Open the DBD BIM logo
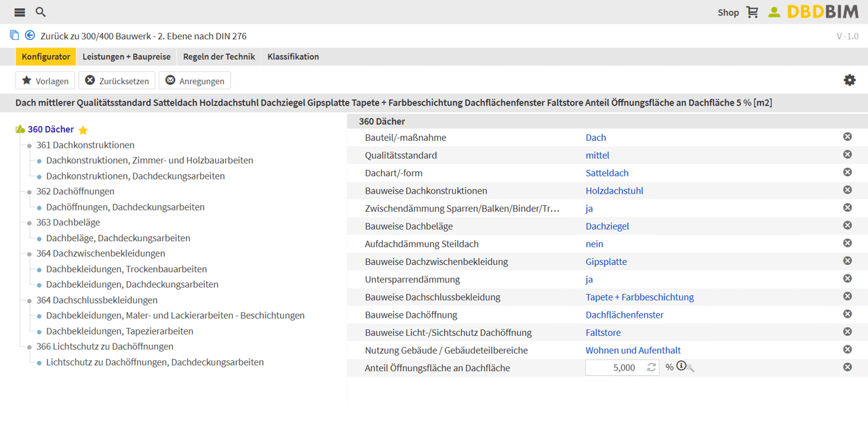Image resolution: width=868 pixels, height=422 pixels. (x=823, y=12)
